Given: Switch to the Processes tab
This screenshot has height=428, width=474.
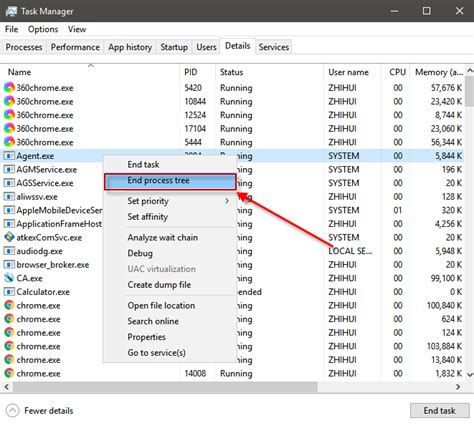Looking at the screenshot, I should 24,47.
